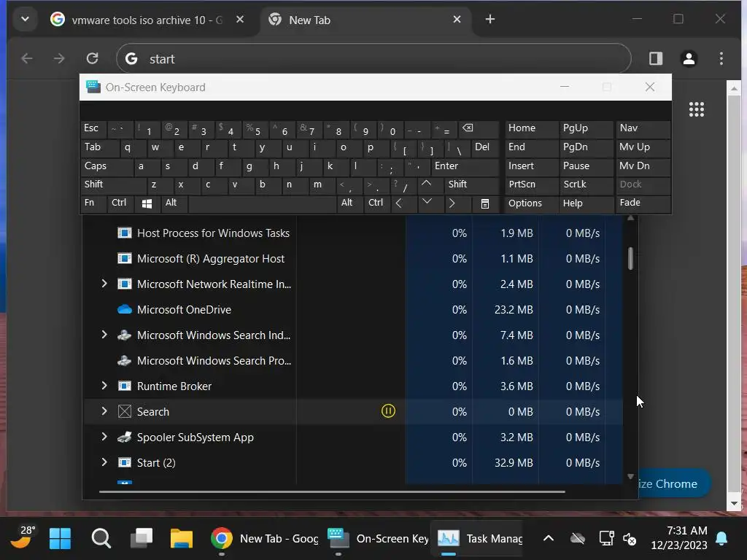Toggle Caps lock key on keyboard

108,166
